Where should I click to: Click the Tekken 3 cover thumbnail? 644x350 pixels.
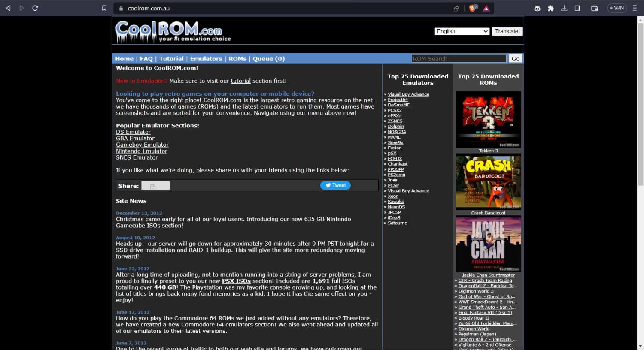click(488, 120)
